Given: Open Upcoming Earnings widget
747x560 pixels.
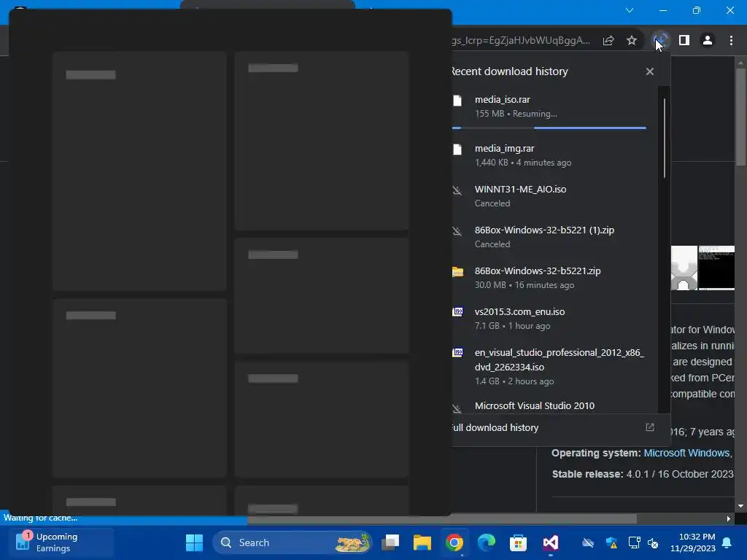Looking at the screenshot, I should click(x=60, y=542).
